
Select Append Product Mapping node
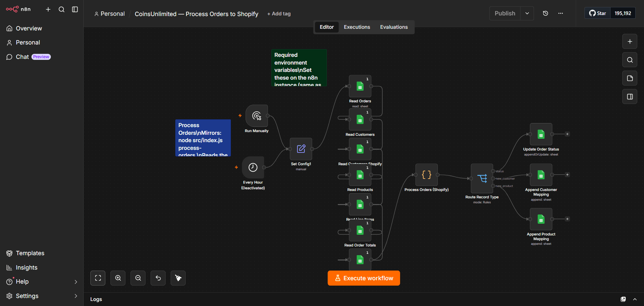click(x=541, y=219)
